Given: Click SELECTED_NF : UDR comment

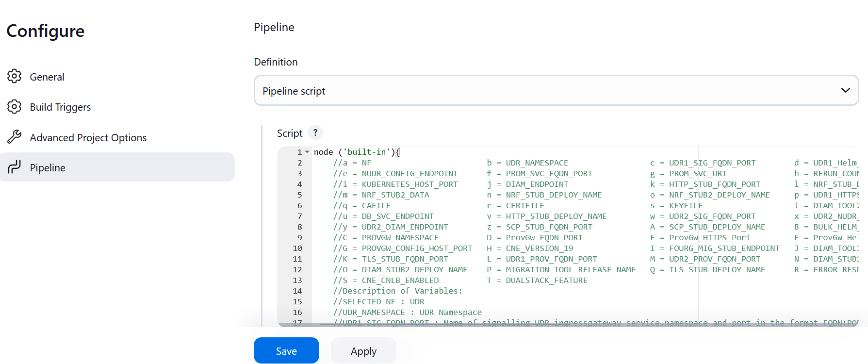Looking at the screenshot, I should coord(378,301).
